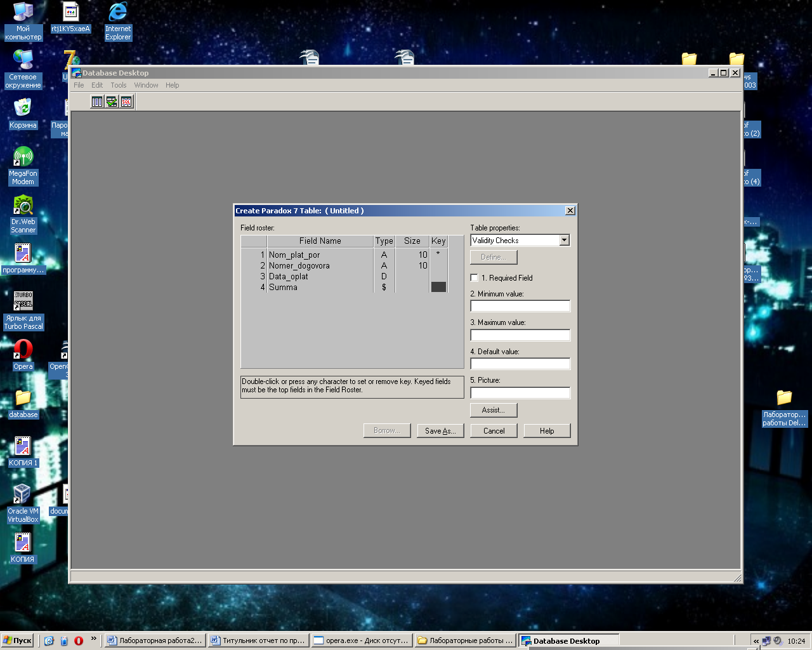The image size is (812, 650).
Task: Click the Пуск start button
Action: tap(17, 640)
